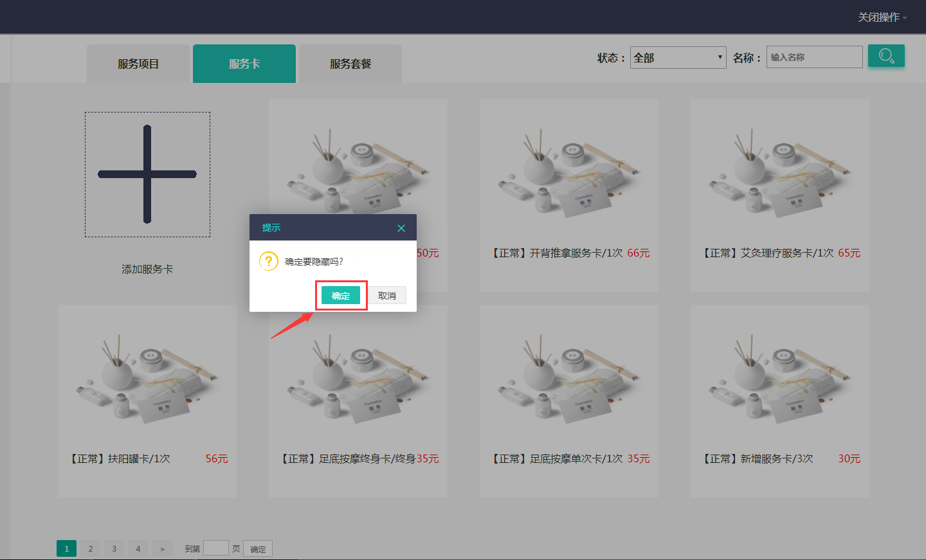Open 艾灸理疗服务卡 card thumbnail
Screen dimensions: 926x560
780,172
